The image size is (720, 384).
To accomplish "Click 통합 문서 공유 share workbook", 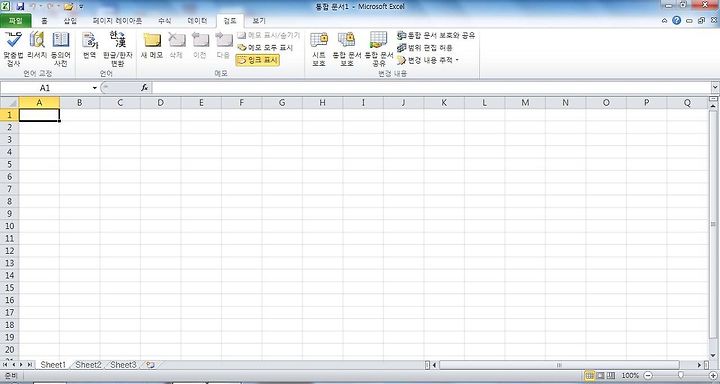I will 379,49.
